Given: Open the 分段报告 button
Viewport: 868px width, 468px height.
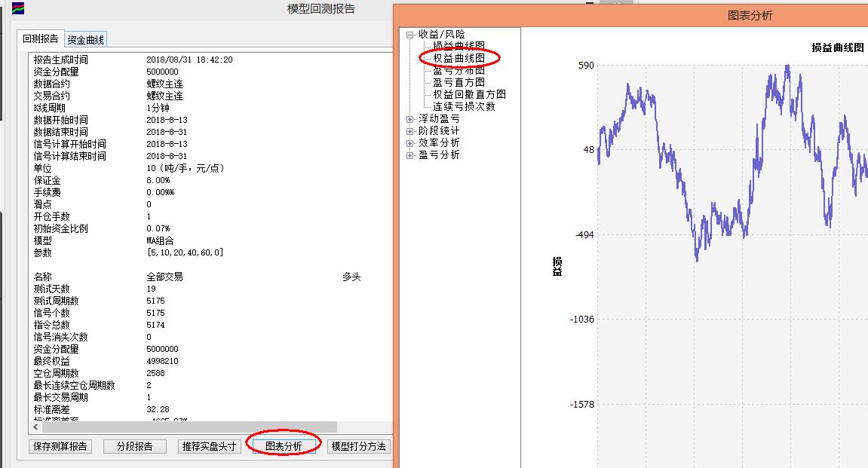Looking at the screenshot, I should pyautogui.click(x=134, y=446).
